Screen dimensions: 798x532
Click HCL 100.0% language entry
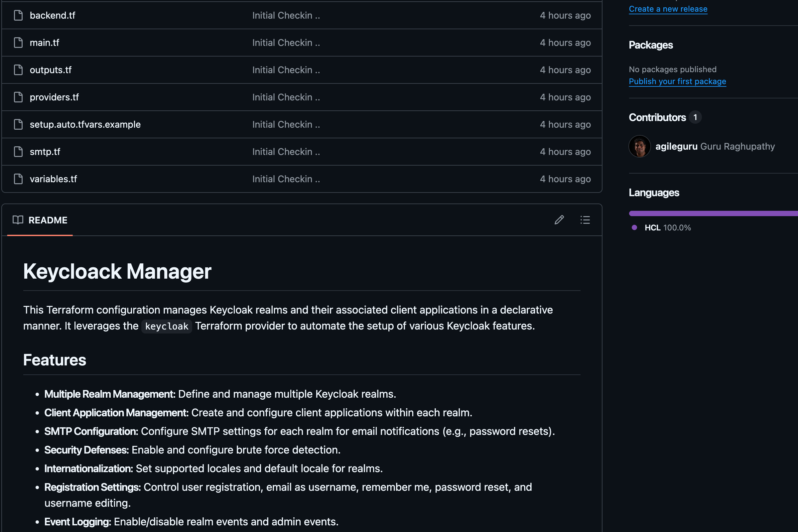667,228
